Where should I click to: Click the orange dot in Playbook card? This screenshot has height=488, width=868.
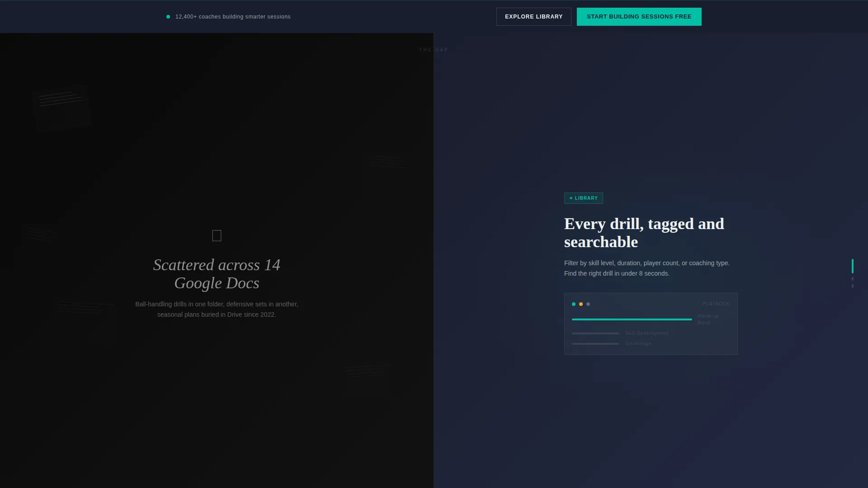point(581,304)
